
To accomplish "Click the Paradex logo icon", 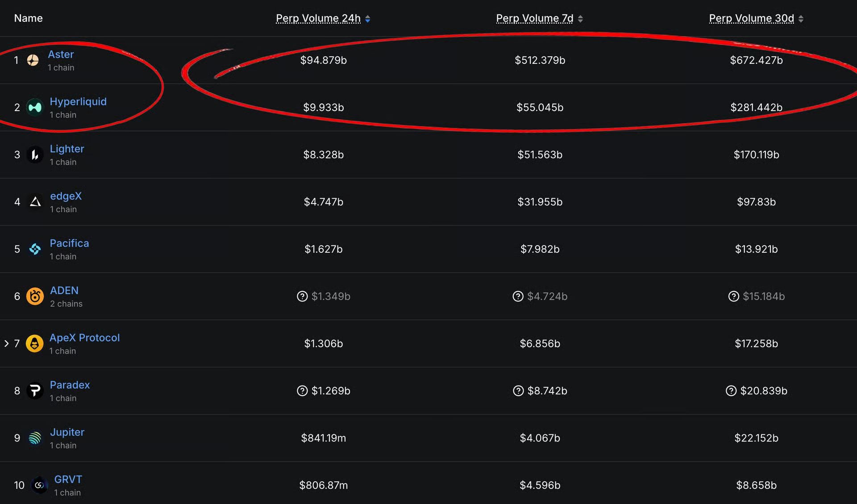I will coord(35,391).
